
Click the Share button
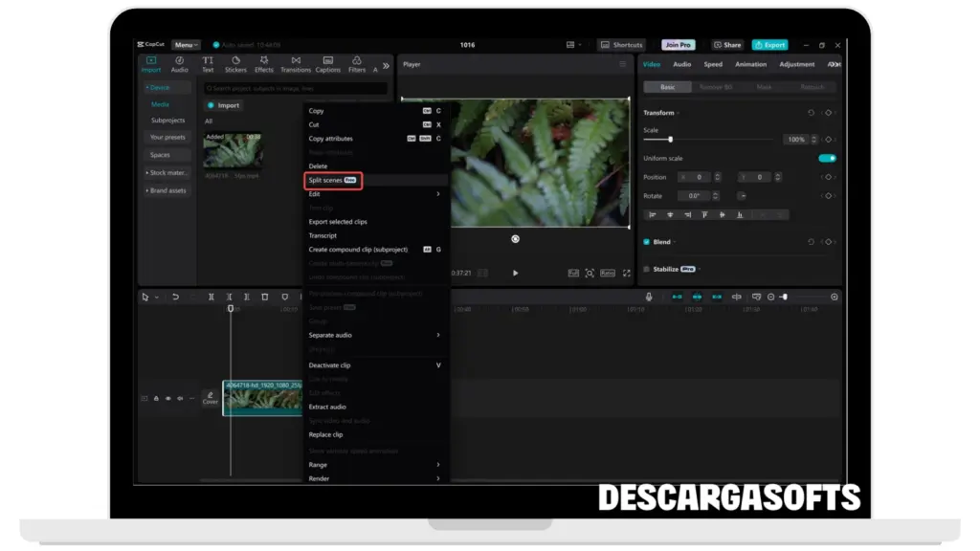click(x=727, y=45)
